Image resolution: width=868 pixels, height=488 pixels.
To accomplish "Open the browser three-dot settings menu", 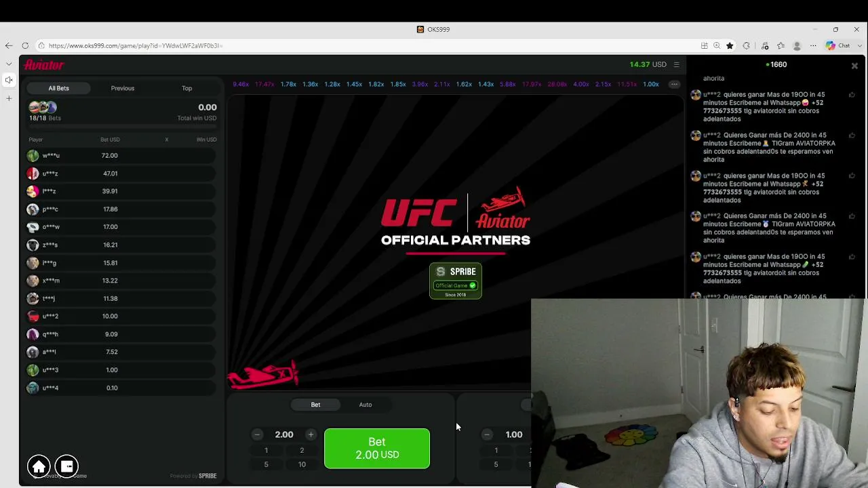I will tap(813, 45).
